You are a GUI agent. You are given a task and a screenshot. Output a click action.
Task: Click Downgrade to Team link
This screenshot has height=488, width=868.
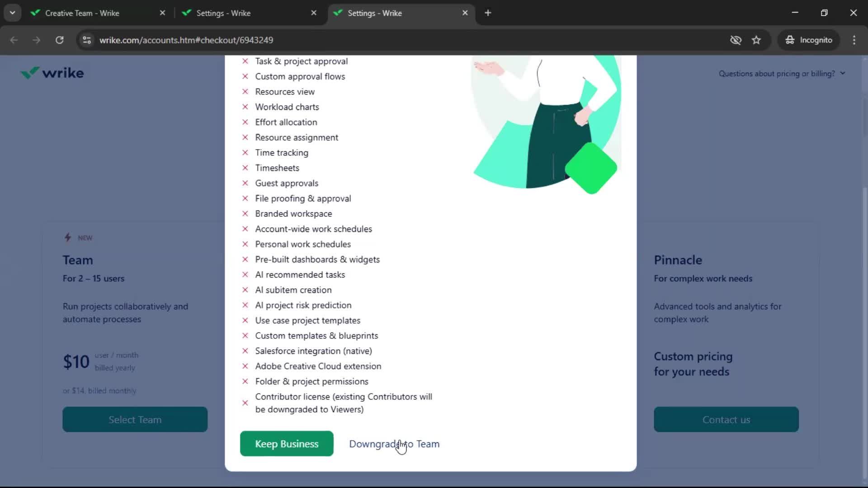[394, 444]
